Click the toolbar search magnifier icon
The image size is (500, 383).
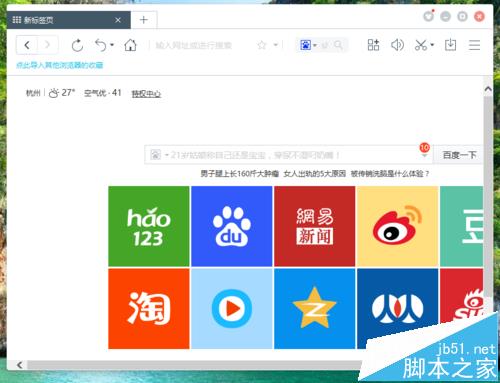click(338, 45)
